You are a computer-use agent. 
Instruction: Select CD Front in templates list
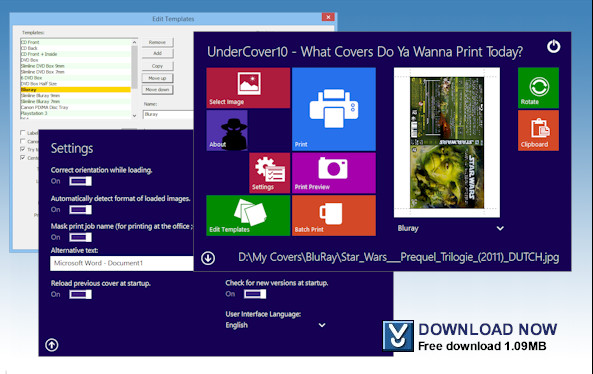click(76, 42)
